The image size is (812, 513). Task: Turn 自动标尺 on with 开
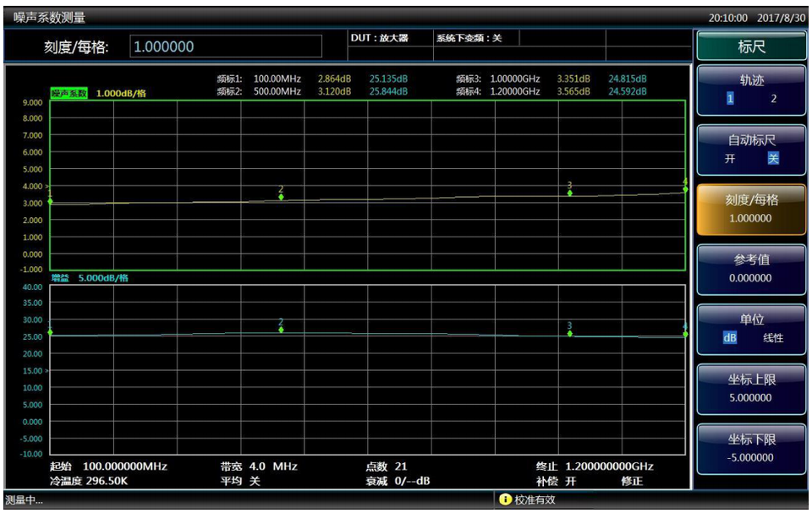click(730, 158)
